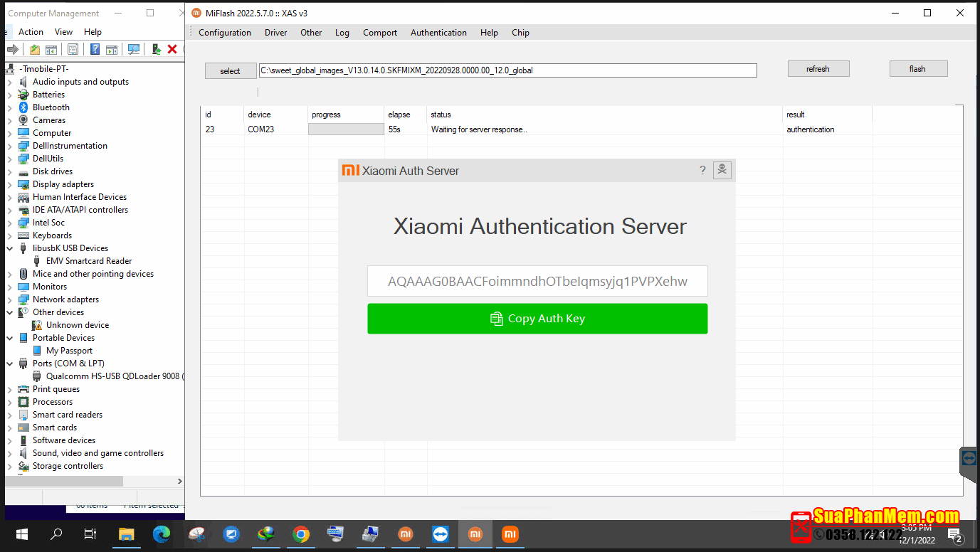Select Qualcomm HS-USB QDLoader 9008 device
Image resolution: width=980 pixels, height=552 pixels.
coord(112,376)
